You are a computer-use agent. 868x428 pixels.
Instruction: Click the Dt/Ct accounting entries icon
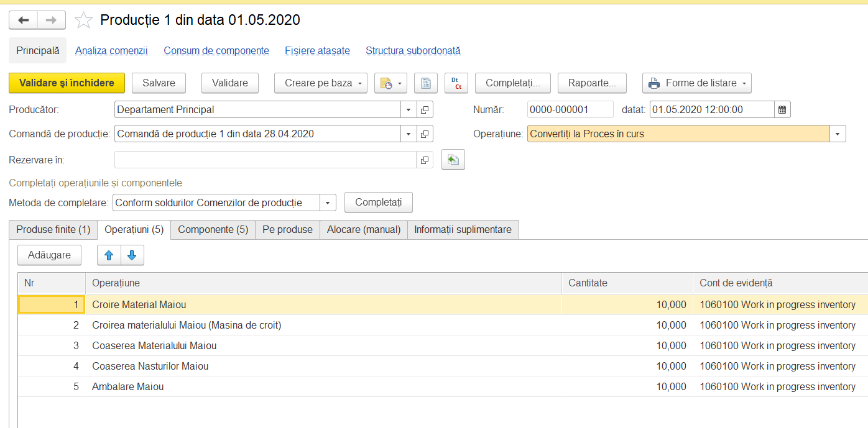[x=456, y=83]
